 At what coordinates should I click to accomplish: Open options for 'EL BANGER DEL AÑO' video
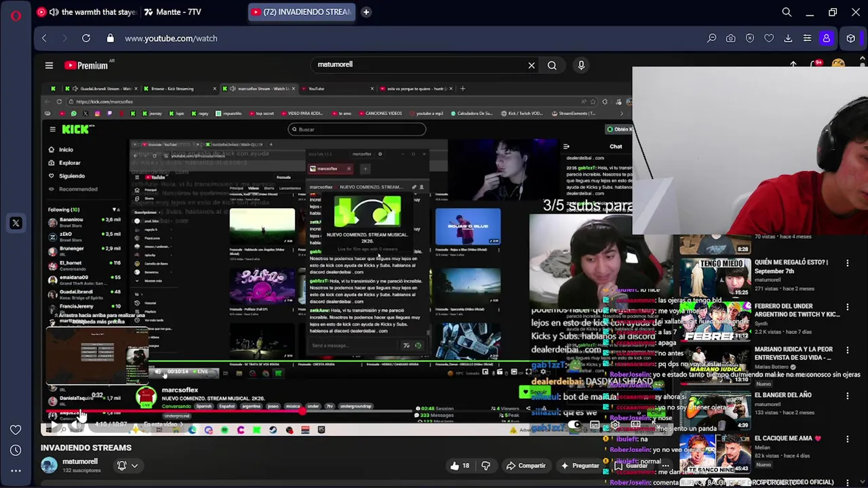pyautogui.click(x=847, y=395)
